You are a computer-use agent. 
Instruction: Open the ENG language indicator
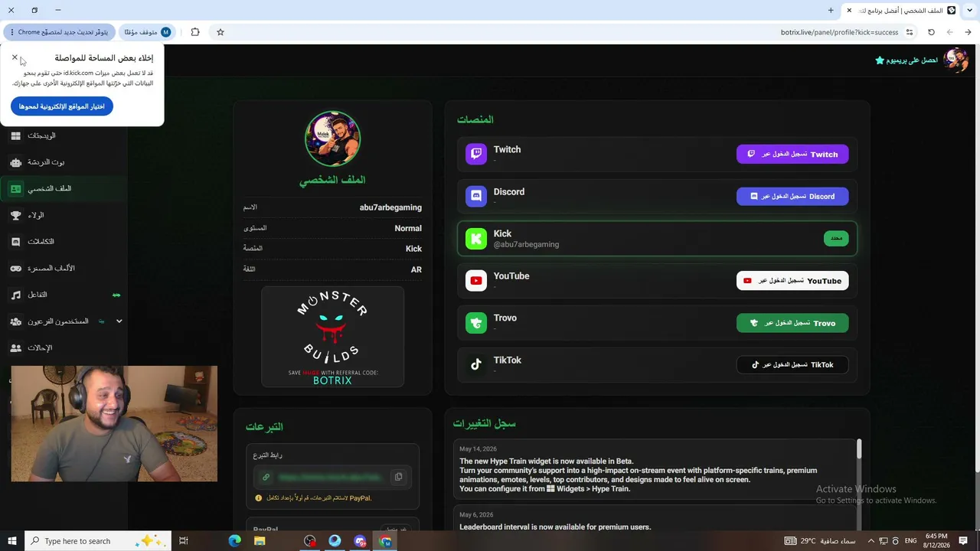[911, 541]
